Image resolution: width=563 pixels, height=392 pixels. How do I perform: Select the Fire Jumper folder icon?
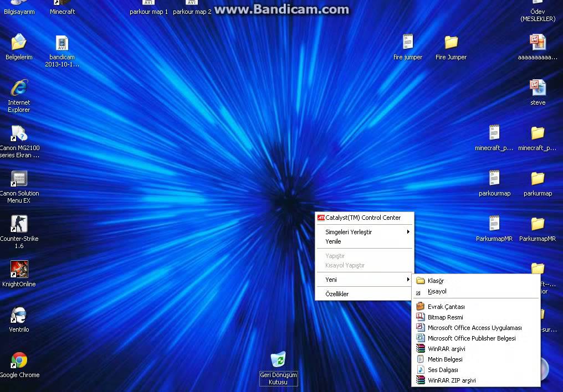[451, 42]
